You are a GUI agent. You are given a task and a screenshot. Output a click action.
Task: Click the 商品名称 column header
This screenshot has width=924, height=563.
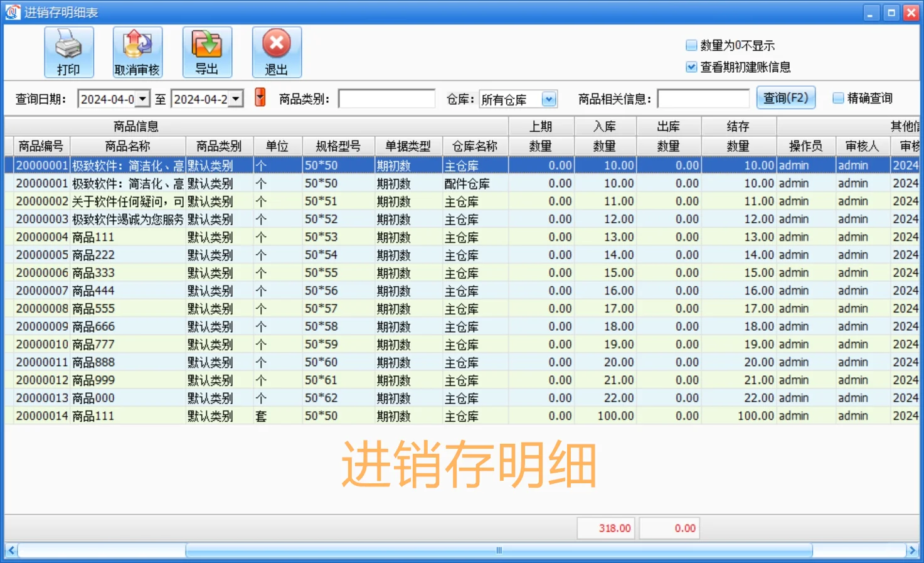point(127,146)
